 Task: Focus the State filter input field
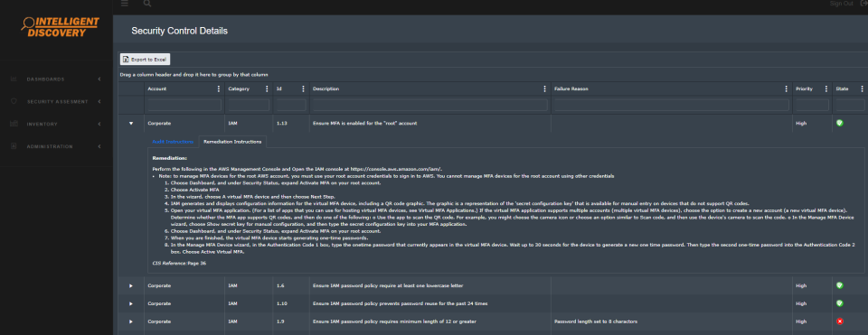tap(850, 105)
